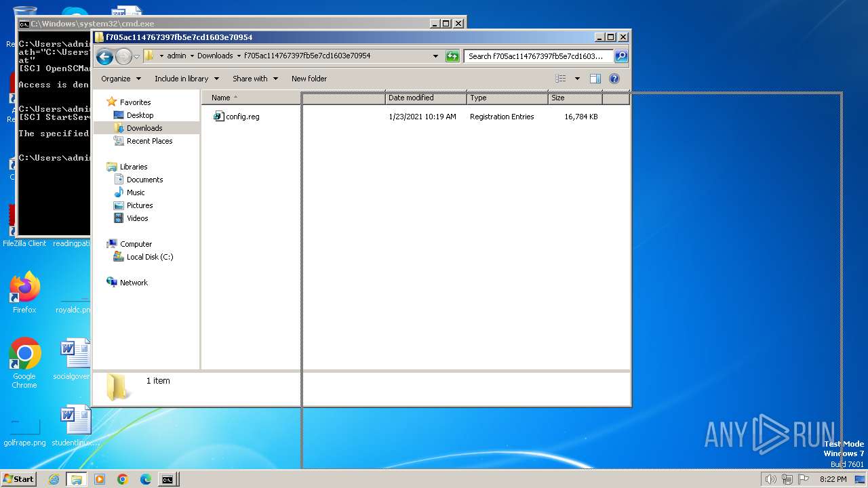Image resolution: width=868 pixels, height=488 pixels.
Task: Open Chrome from the taskbar
Action: click(x=123, y=479)
